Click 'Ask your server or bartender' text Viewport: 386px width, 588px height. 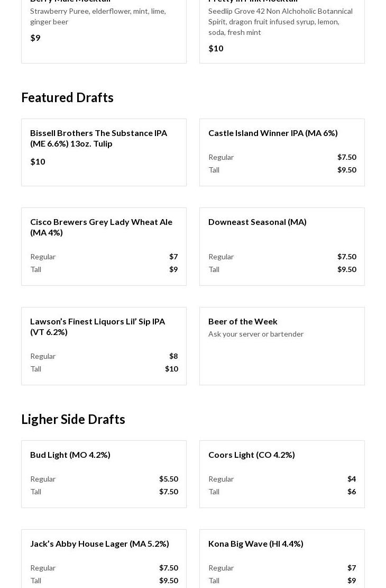click(x=256, y=334)
